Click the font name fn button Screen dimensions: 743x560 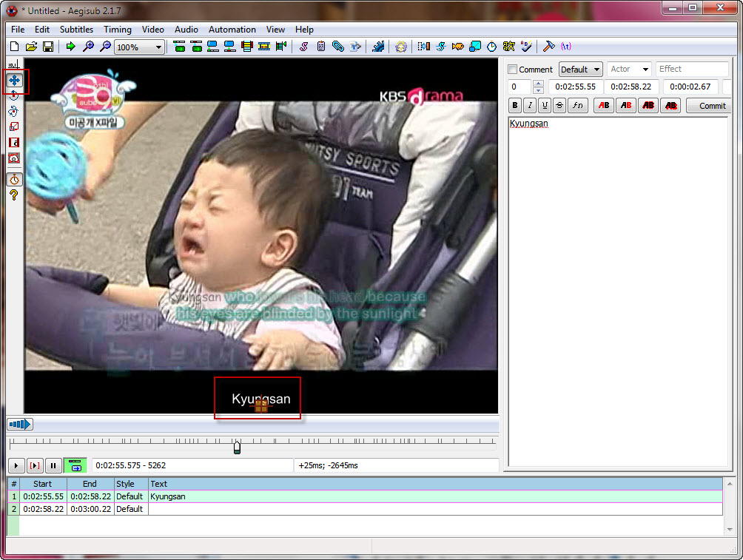click(x=578, y=105)
